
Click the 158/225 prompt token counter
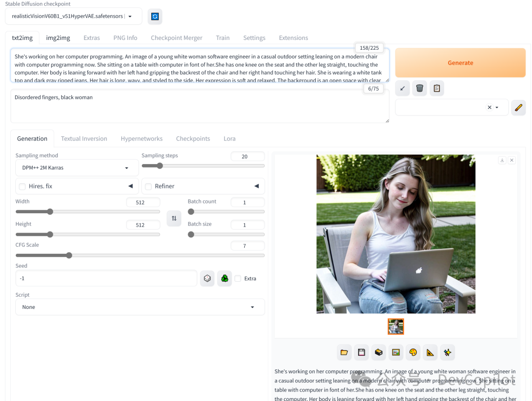[369, 48]
